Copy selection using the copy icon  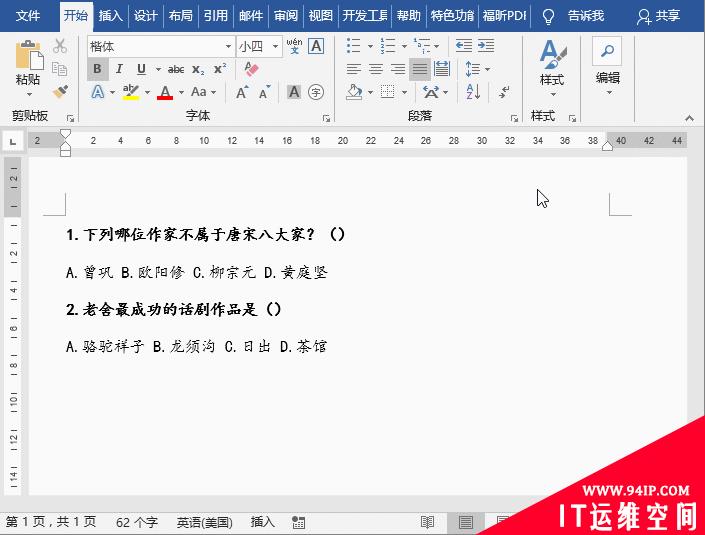click(60, 69)
